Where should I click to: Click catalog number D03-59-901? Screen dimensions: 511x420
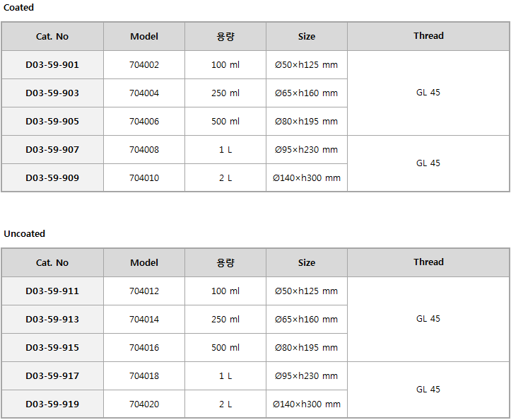(52, 65)
